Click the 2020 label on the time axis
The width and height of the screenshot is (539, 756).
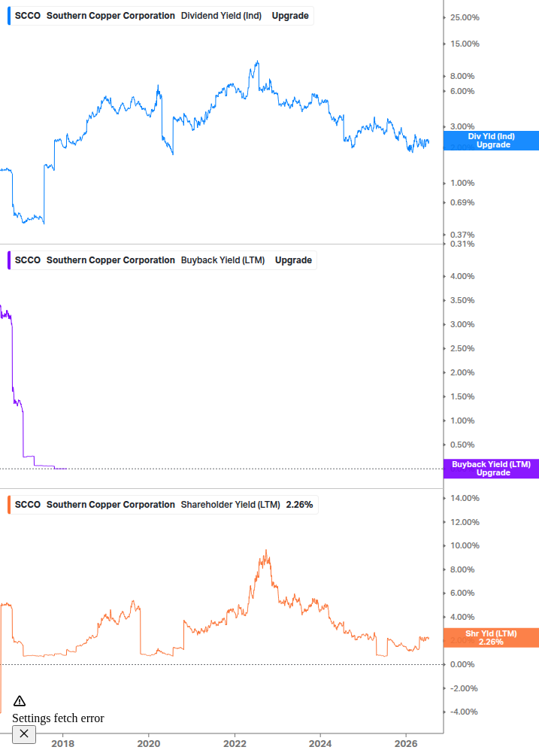pos(148,744)
